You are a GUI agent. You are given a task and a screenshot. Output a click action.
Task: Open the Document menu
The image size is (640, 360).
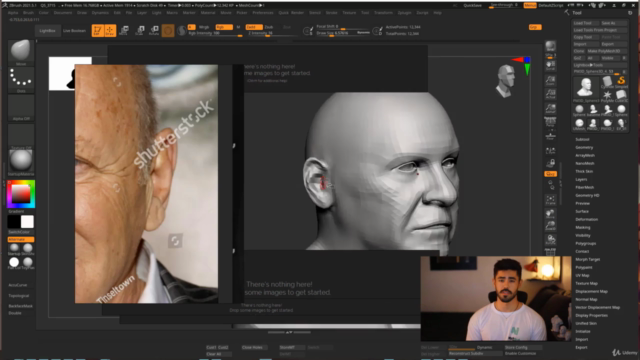(x=62, y=13)
